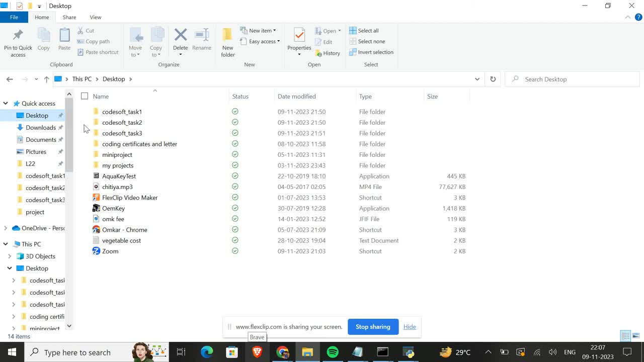Screen dimensions: 644x362
Task: Click Invert selection in ribbon
Action: point(371,52)
